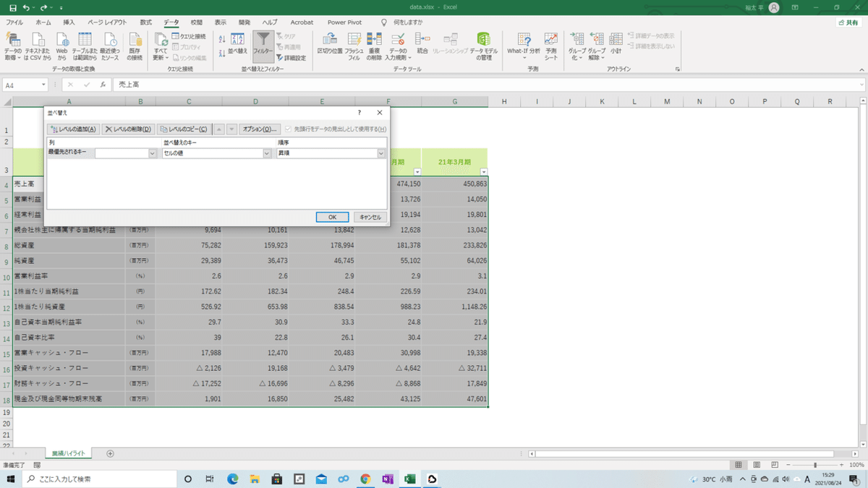
Task: Click 既存の接続 icon
Action: click(x=135, y=46)
